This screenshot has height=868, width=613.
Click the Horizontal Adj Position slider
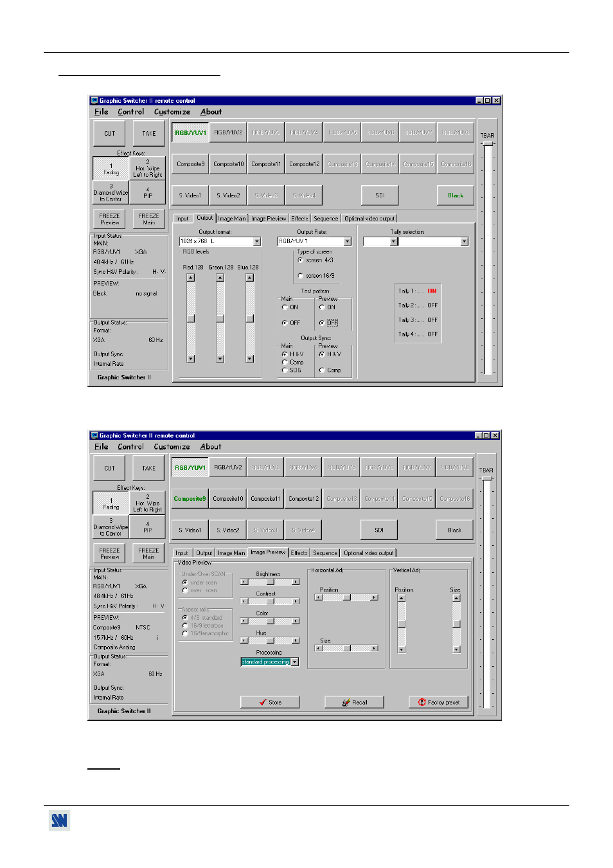[346, 597]
